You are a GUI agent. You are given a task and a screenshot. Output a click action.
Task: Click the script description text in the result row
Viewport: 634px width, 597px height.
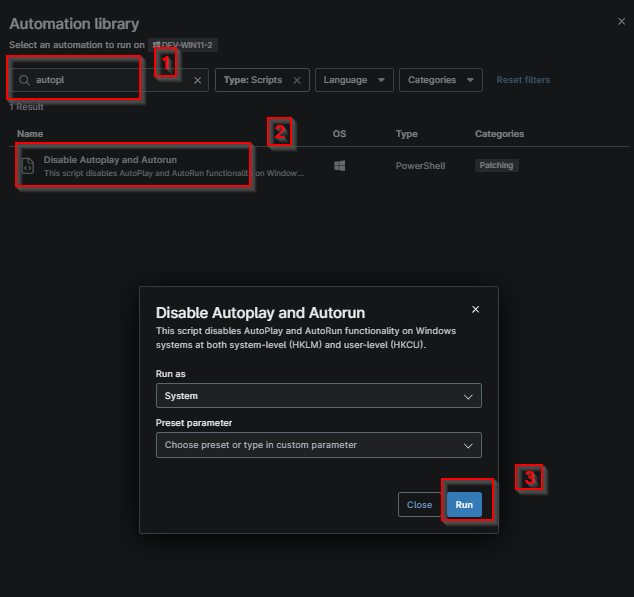pyautogui.click(x=173, y=173)
